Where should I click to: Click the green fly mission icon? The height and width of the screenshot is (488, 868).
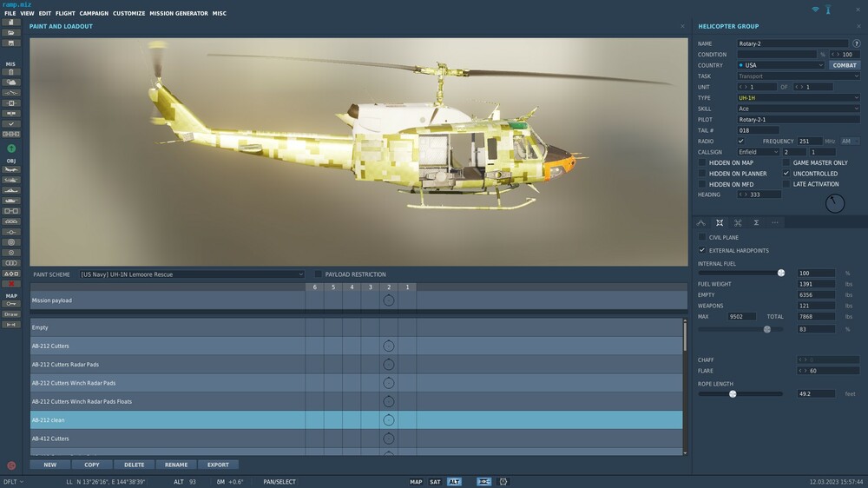click(x=11, y=148)
